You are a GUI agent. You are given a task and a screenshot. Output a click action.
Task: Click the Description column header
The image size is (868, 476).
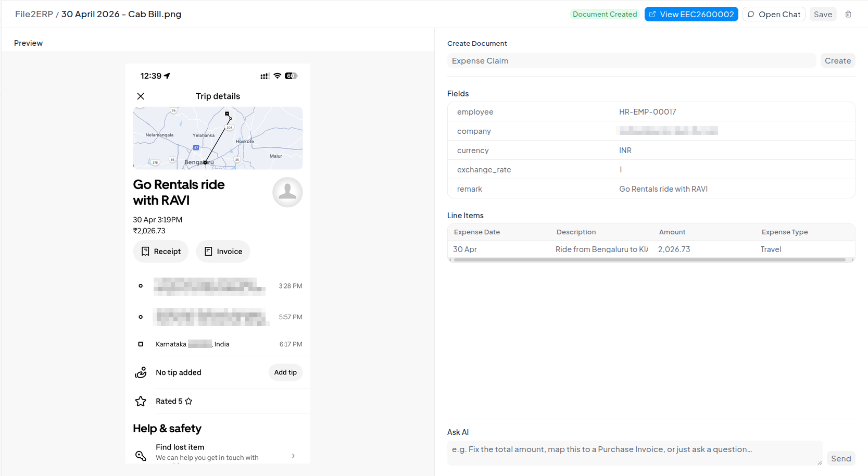tap(576, 232)
